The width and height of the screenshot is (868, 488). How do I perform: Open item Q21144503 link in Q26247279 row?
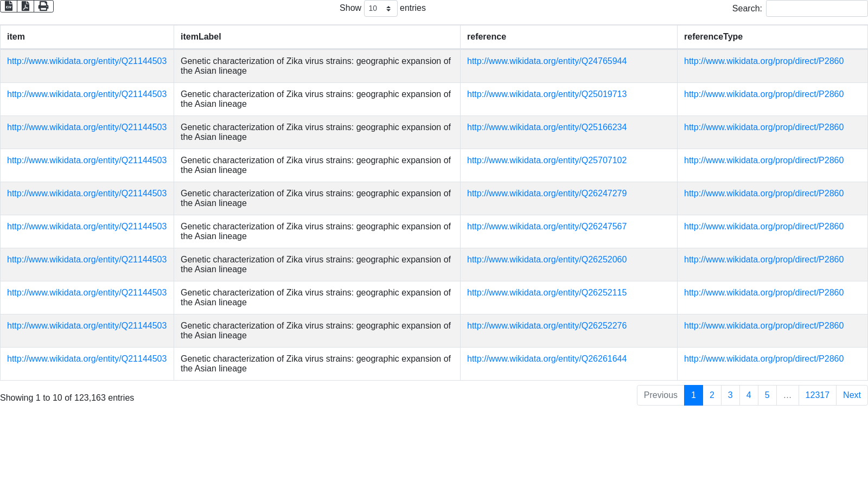(87, 194)
